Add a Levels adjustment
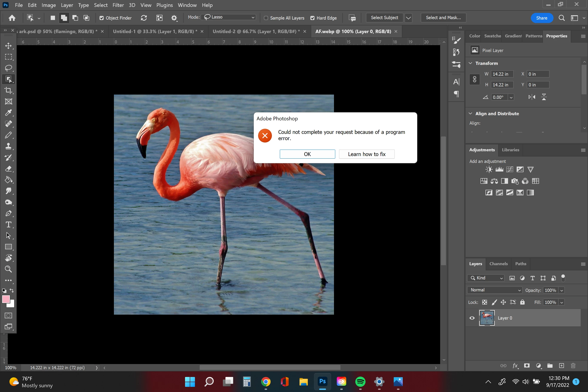Viewport: 588px width, 392px height. [499, 170]
